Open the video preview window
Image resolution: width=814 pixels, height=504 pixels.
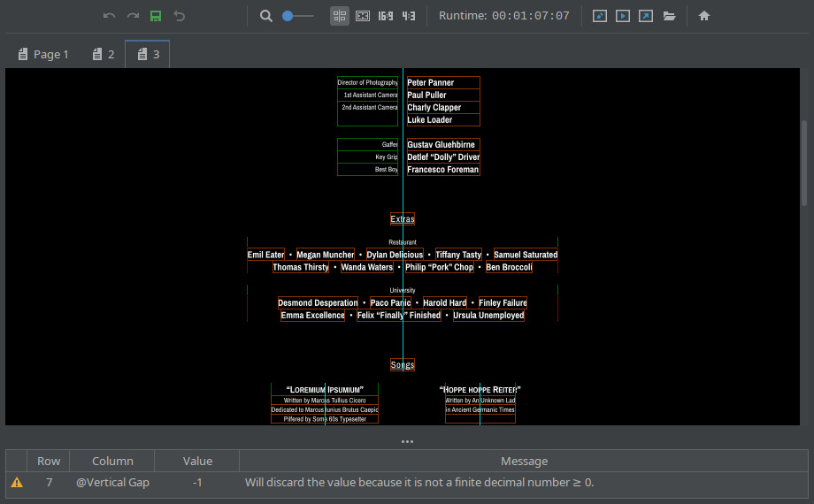(x=623, y=16)
